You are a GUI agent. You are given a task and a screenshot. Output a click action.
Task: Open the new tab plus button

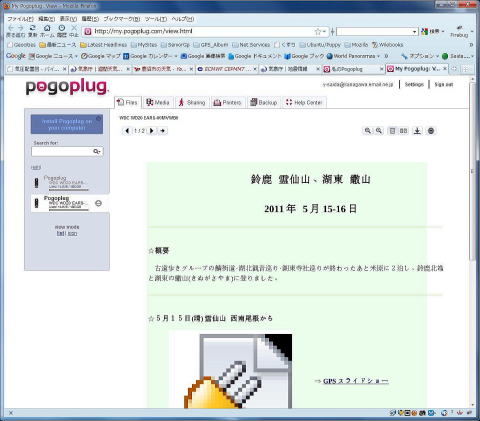click(454, 69)
